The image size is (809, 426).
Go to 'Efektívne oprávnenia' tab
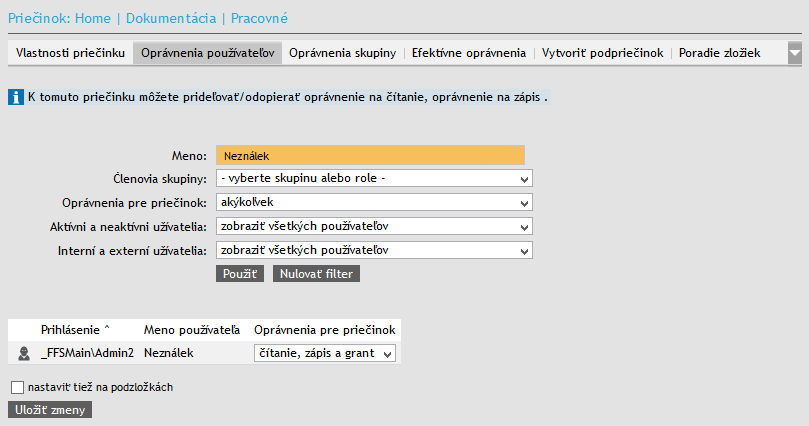pos(468,53)
